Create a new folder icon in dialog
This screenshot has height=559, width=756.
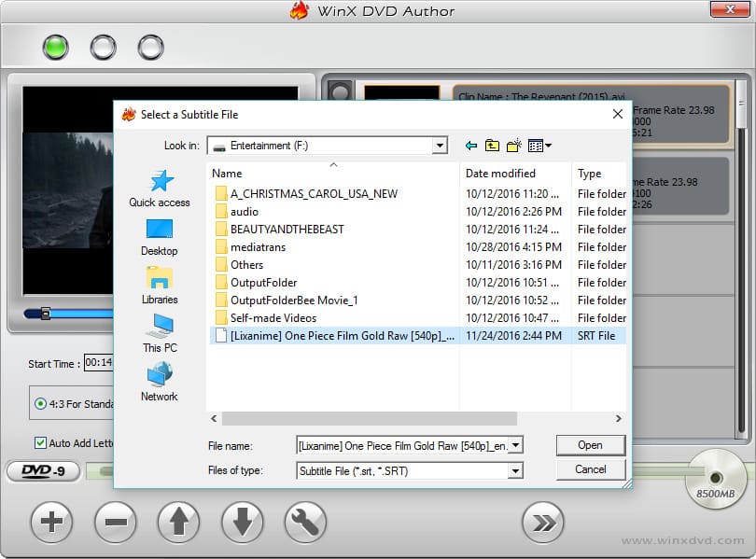coord(514,146)
